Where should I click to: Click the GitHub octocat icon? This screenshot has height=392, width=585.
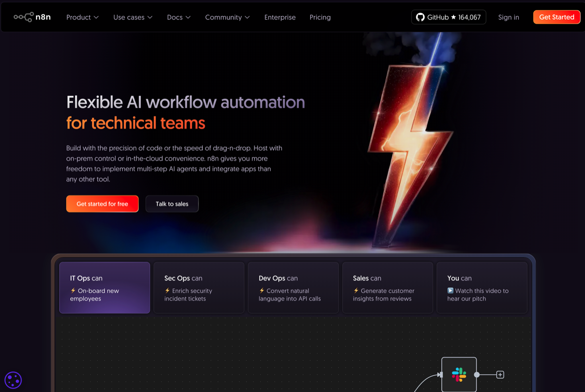pos(420,17)
